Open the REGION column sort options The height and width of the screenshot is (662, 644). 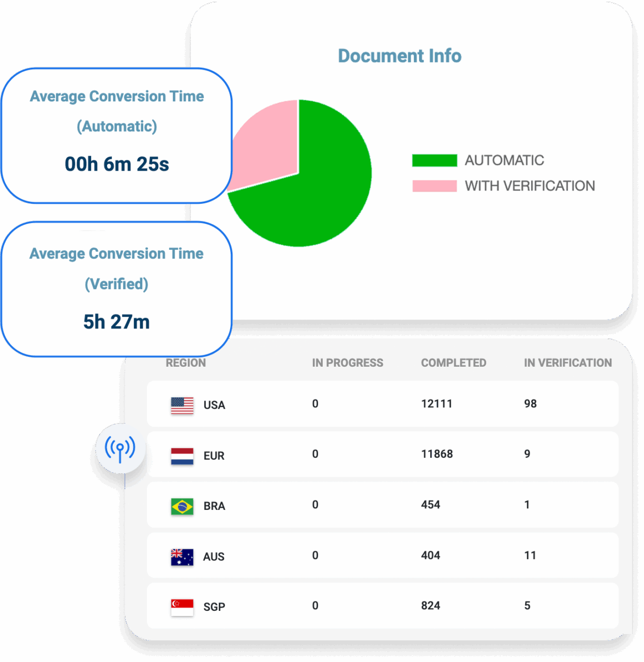[186, 363]
